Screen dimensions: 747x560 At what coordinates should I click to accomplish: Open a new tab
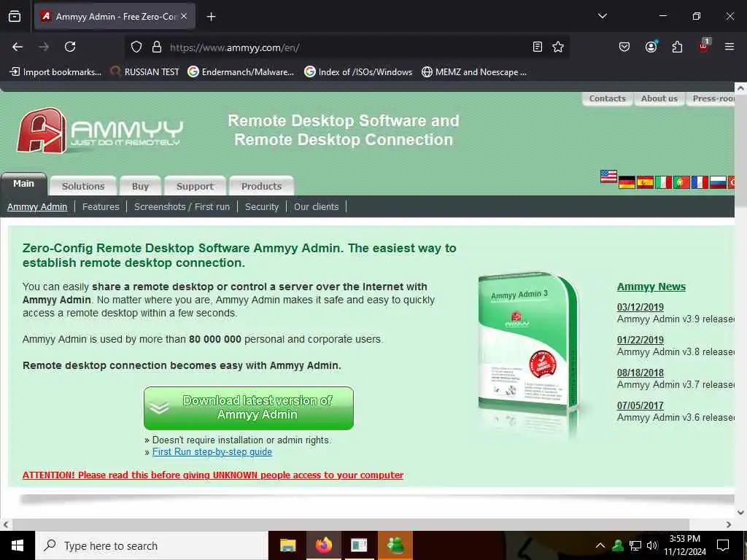(211, 17)
